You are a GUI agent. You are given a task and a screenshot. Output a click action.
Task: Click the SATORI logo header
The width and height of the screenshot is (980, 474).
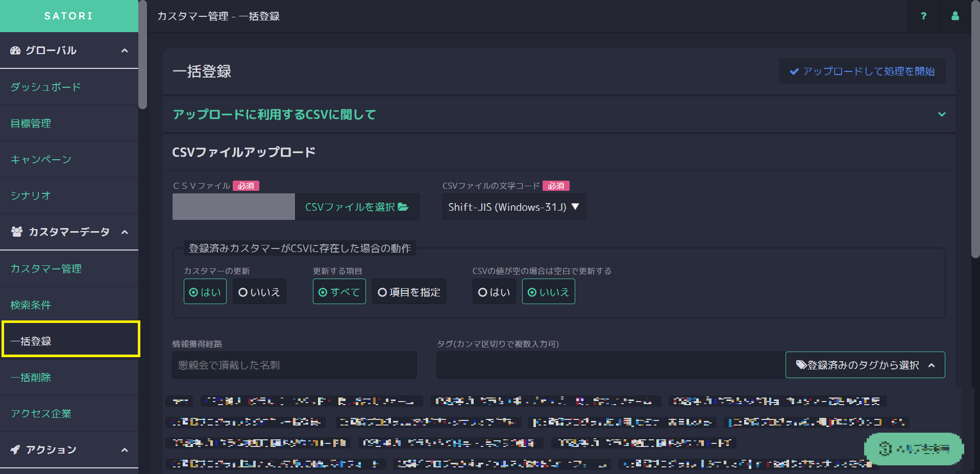pyautogui.click(x=69, y=16)
